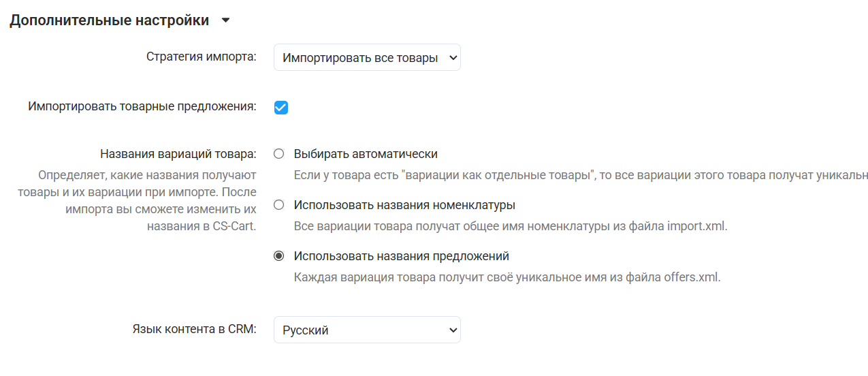
Task: Uncheck the "Импортировать товарные предложения" checkbox
Action: [281, 108]
